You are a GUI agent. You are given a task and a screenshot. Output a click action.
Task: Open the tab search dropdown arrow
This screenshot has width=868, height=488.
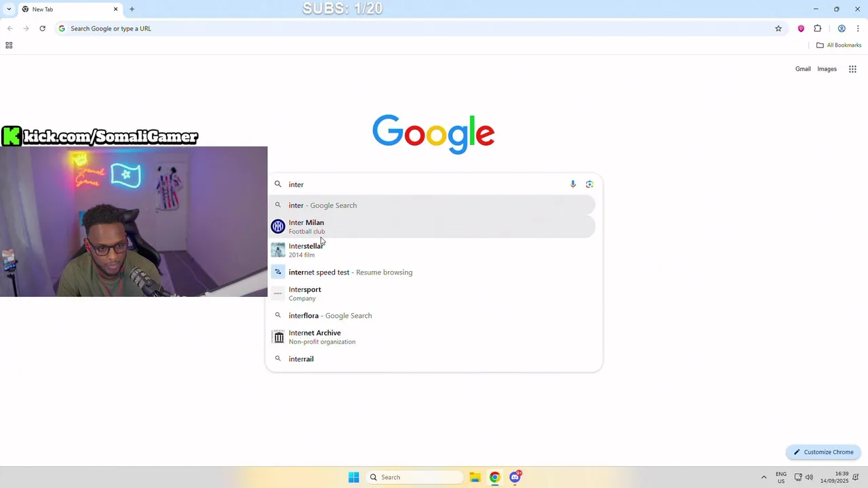(9, 9)
